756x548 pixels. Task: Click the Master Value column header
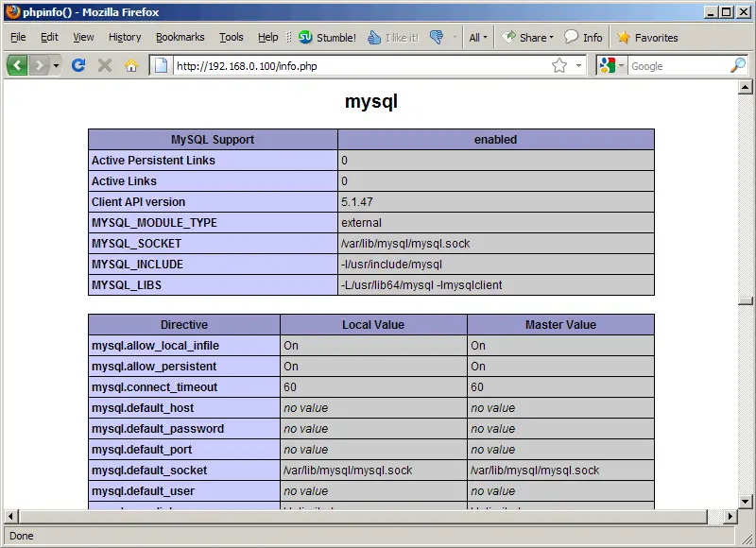coord(560,324)
